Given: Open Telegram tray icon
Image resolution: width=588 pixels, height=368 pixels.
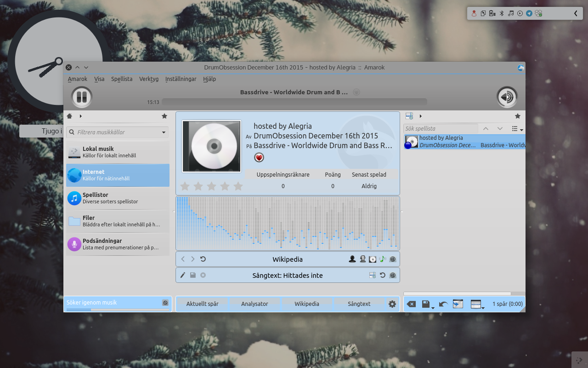Looking at the screenshot, I should pyautogui.click(x=529, y=13).
